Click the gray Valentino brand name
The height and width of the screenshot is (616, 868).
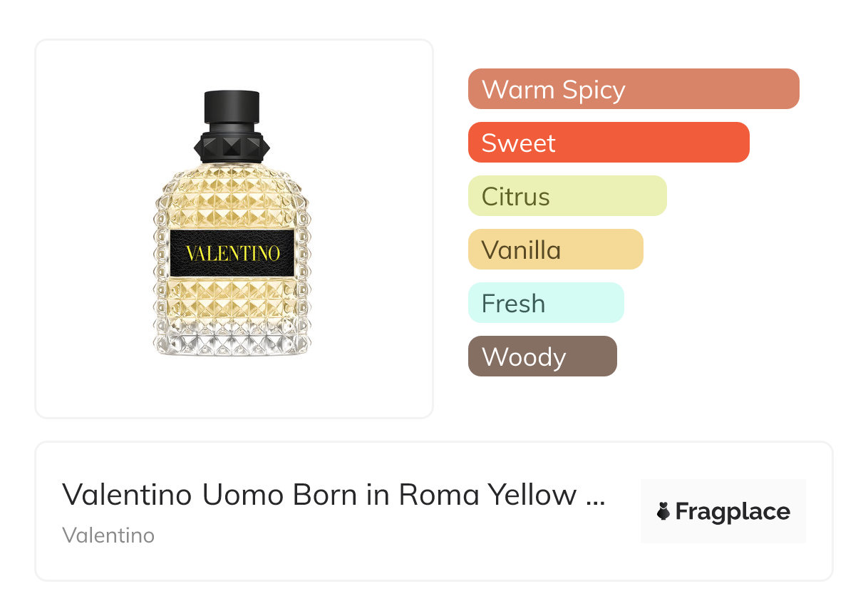(108, 535)
